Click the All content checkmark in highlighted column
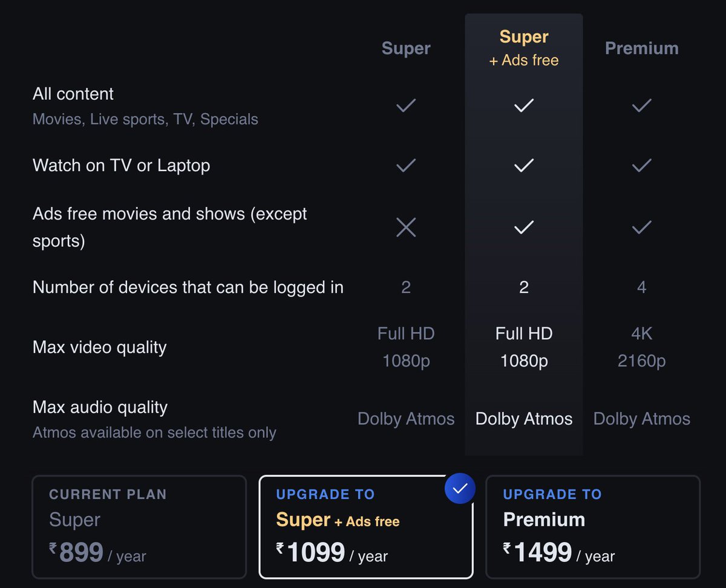 (524, 106)
